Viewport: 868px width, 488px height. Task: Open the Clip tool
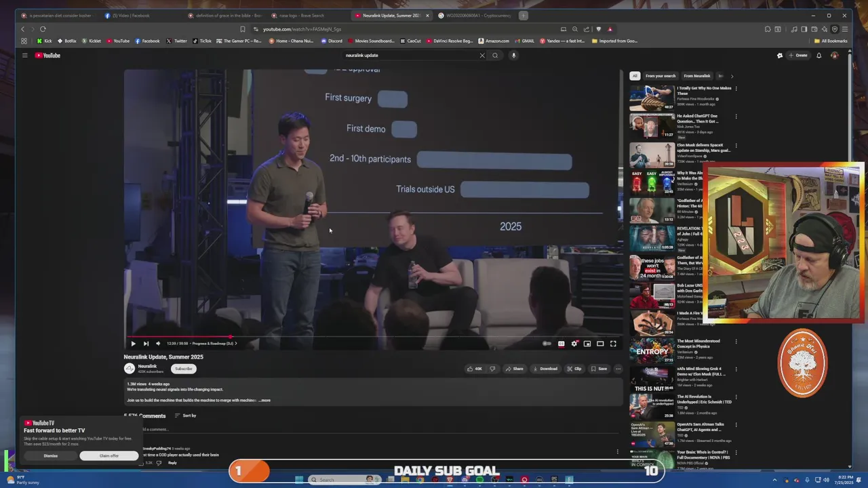point(574,369)
